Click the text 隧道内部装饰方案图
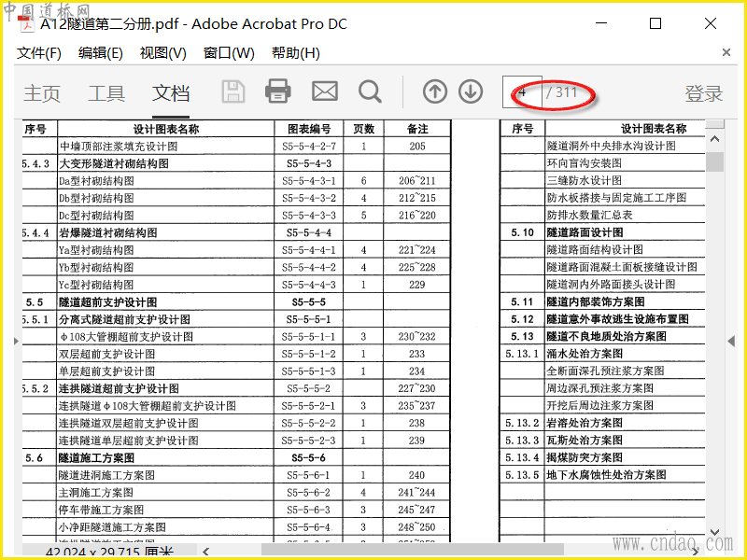The image size is (747, 560). tap(596, 301)
